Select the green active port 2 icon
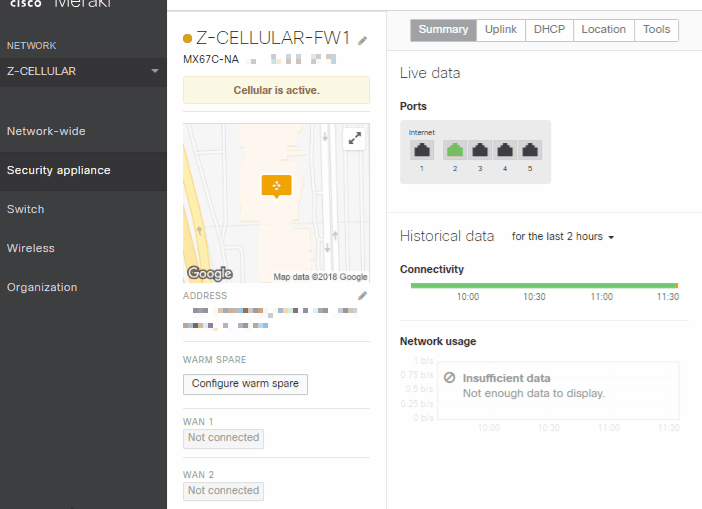The width and height of the screenshot is (702, 509). pos(455,150)
